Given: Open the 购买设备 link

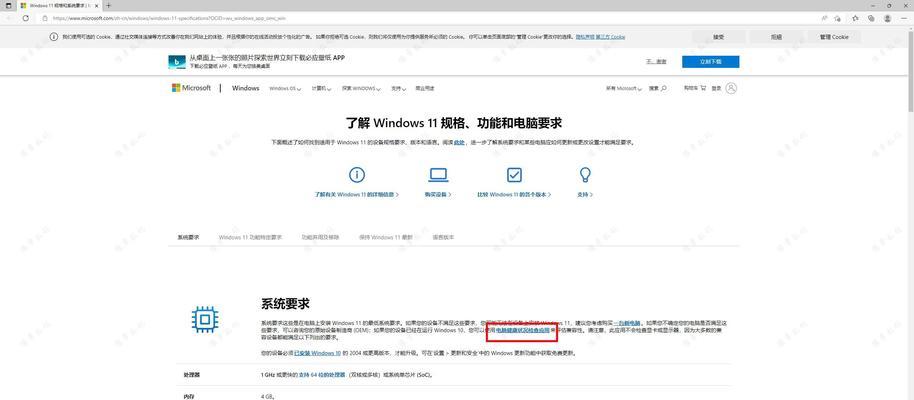Looking at the screenshot, I should [438, 195].
